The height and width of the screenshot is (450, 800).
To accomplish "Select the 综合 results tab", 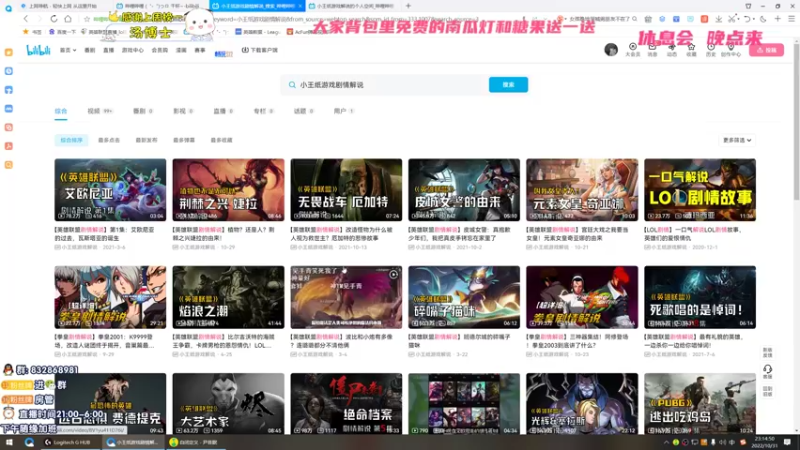I will coord(61,111).
